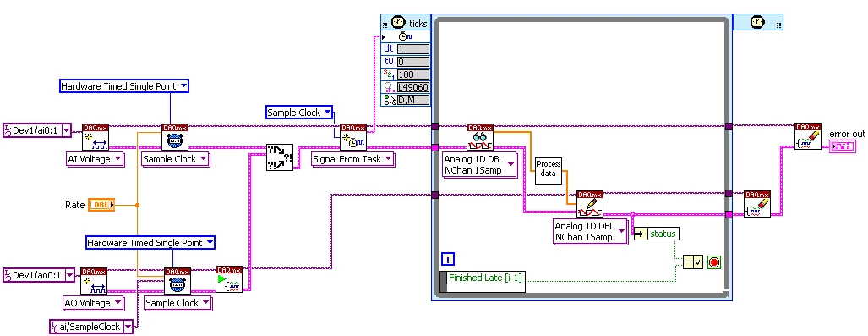Click the Merge Errors node
Image resolution: width=868 pixels, height=336 pixels.
(280, 157)
